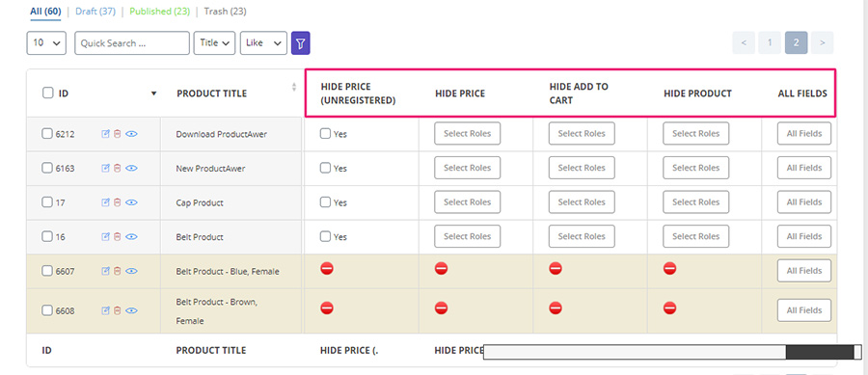
Task: Edit product 6163 with pencil icon
Action: click(x=106, y=168)
